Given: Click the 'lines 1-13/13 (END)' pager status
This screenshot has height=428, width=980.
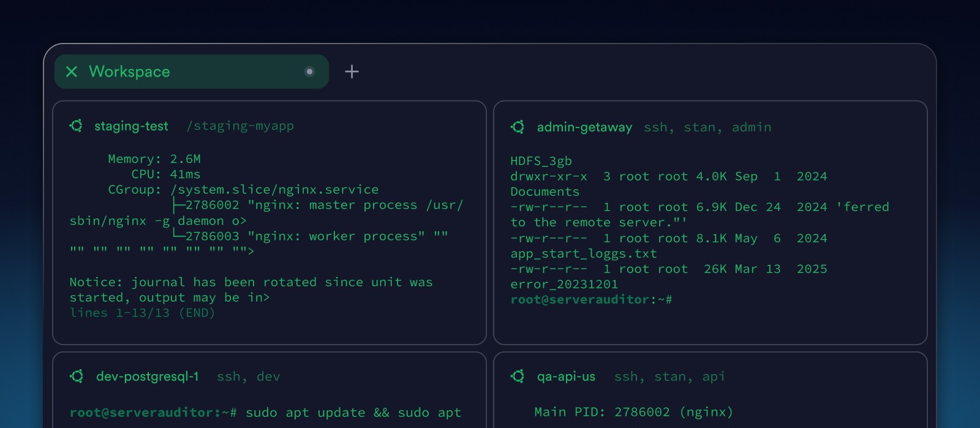Looking at the screenshot, I should 142,313.
